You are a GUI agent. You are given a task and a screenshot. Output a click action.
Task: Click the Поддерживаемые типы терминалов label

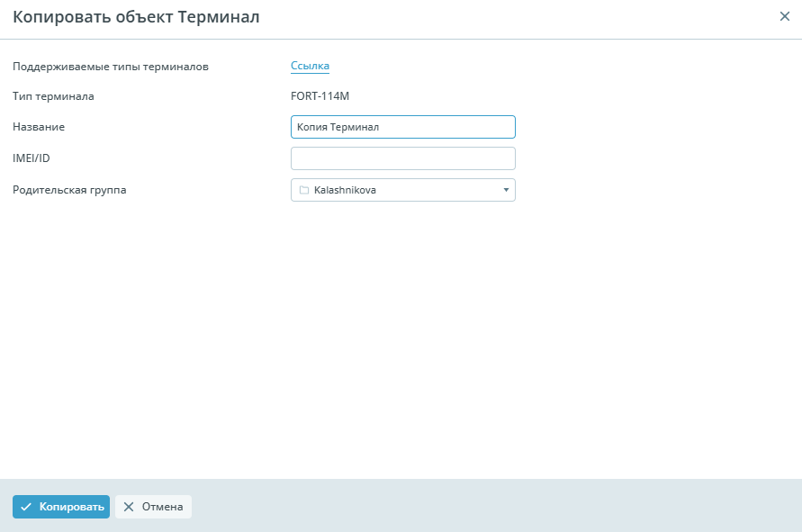click(111, 66)
